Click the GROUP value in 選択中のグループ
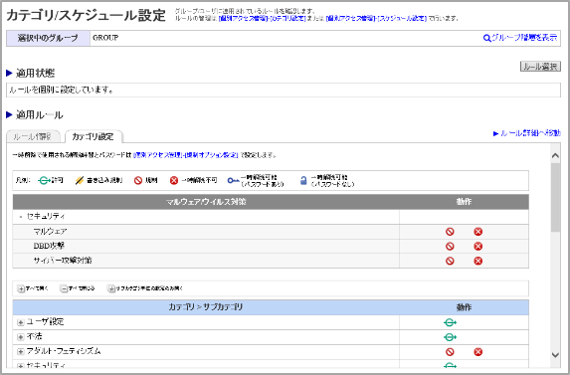Screen dimensions: 570x375 [105, 38]
